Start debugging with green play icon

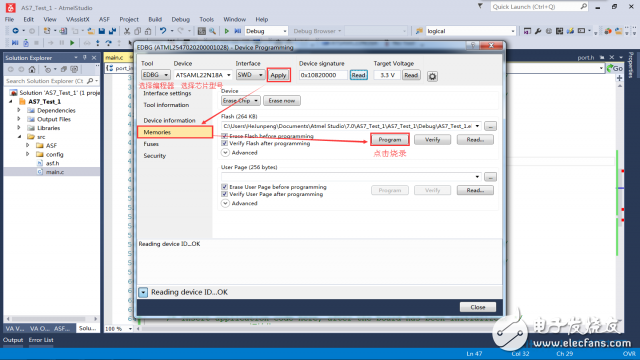tap(227, 31)
